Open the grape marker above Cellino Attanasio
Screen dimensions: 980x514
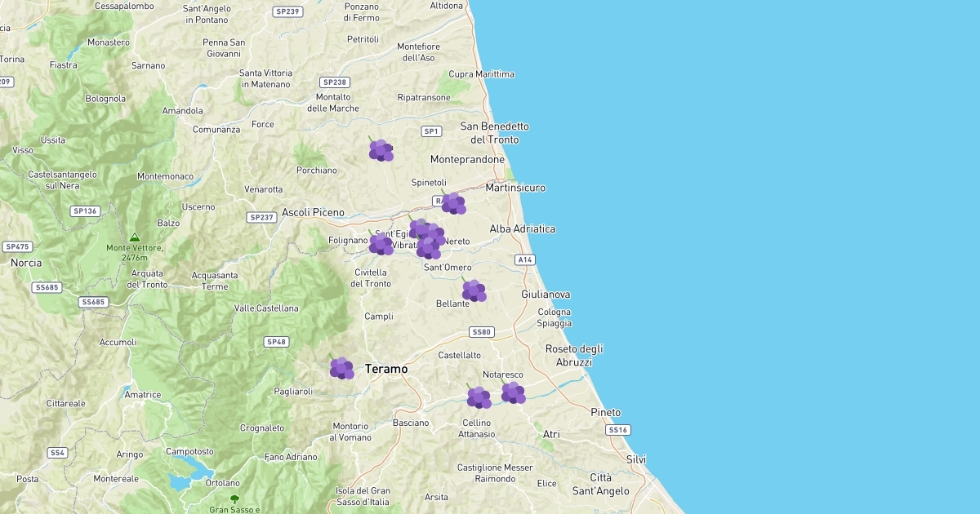pyautogui.click(x=479, y=397)
